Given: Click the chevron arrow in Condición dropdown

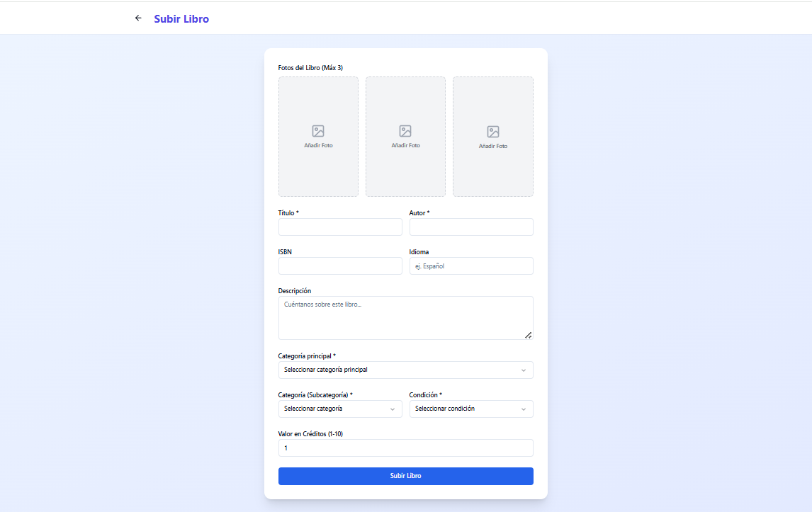Looking at the screenshot, I should [x=524, y=409].
